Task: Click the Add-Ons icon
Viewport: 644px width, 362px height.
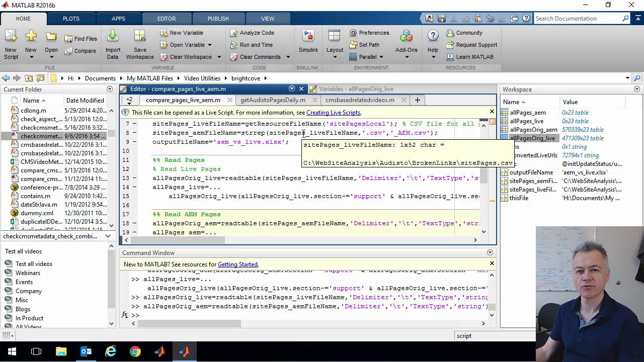Action: [x=406, y=36]
